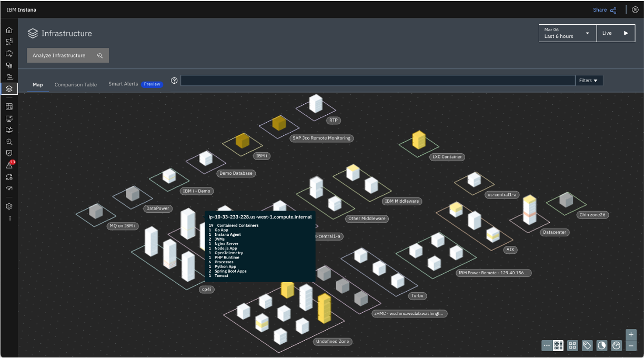Switch to Live mode
644x358 pixels.
616,33
